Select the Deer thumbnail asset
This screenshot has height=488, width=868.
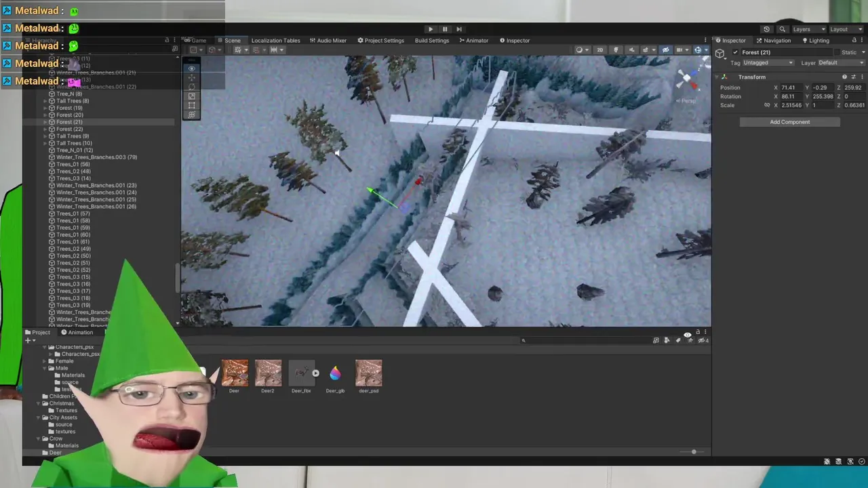click(x=234, y=377)
